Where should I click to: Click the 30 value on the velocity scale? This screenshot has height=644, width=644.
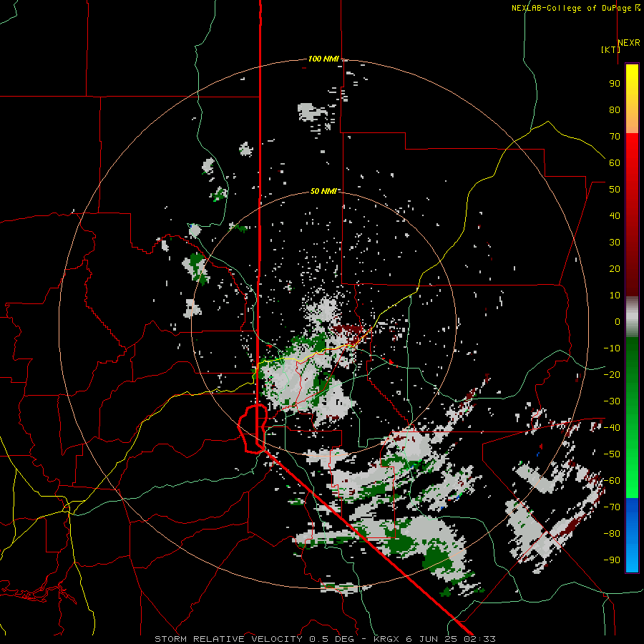615,243
